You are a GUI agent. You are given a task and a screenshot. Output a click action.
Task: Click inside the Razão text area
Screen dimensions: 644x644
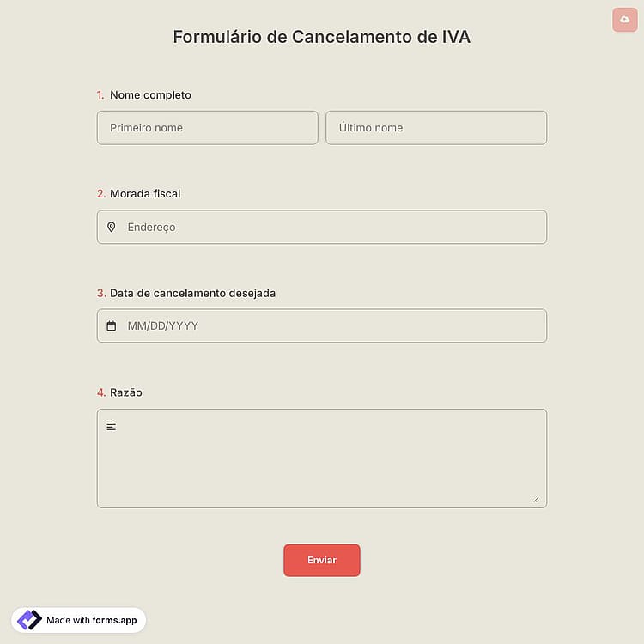322,459
